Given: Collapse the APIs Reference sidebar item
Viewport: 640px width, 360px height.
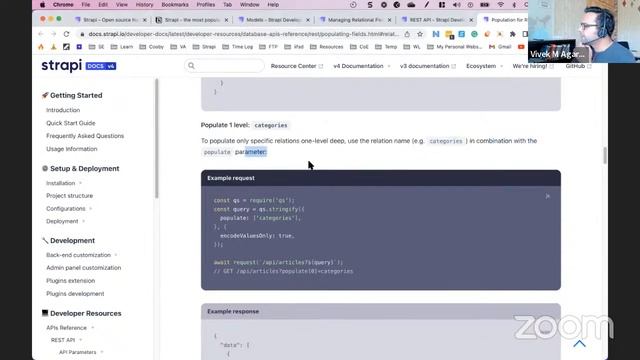Looking at the screenshot, I should point(70,328).
